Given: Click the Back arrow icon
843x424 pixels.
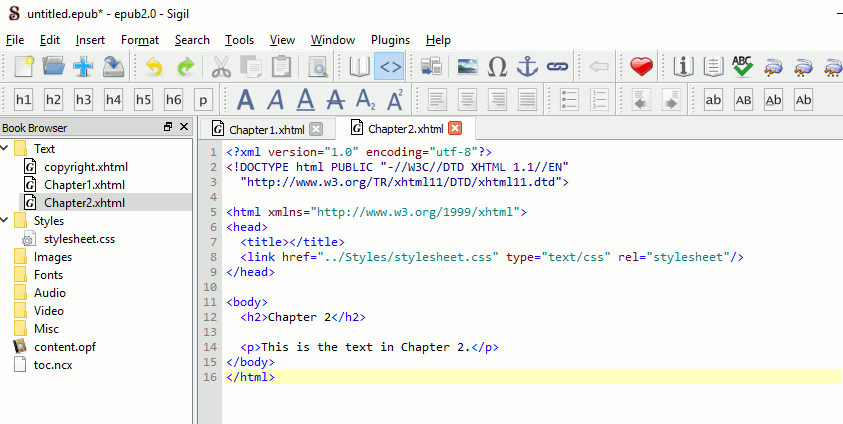Looking at the screenshot, I should (599, 67).
